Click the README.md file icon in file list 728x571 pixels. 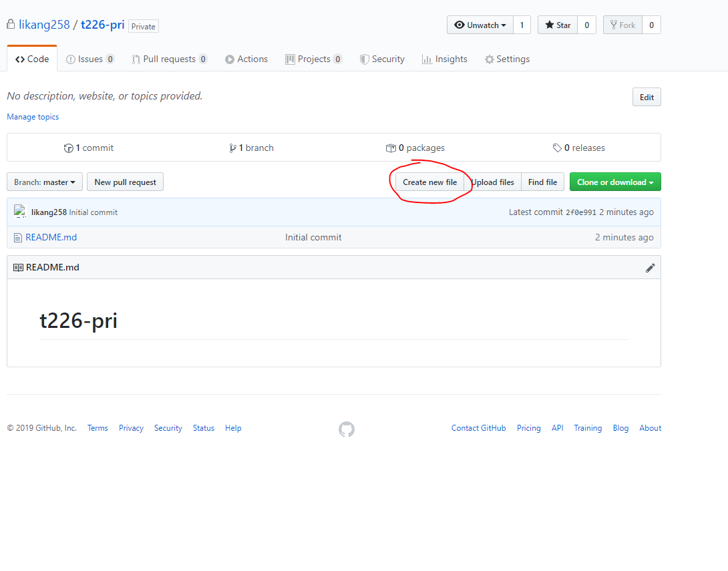18,238
